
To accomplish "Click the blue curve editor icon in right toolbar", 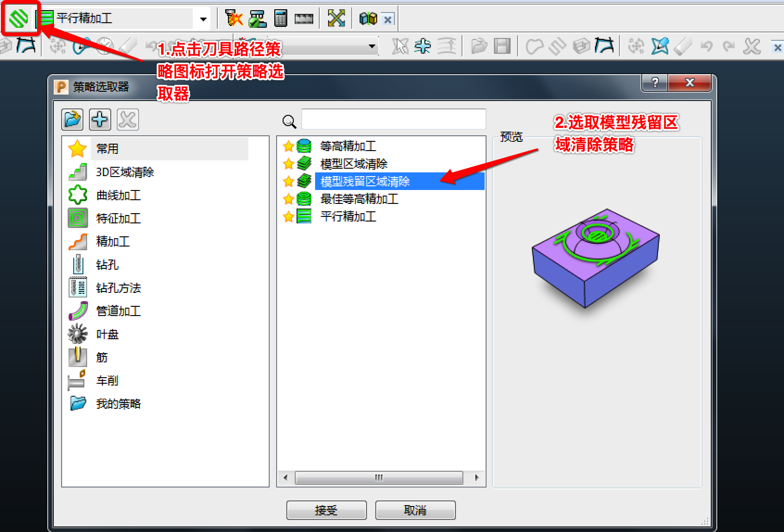I will coord(604,45).
